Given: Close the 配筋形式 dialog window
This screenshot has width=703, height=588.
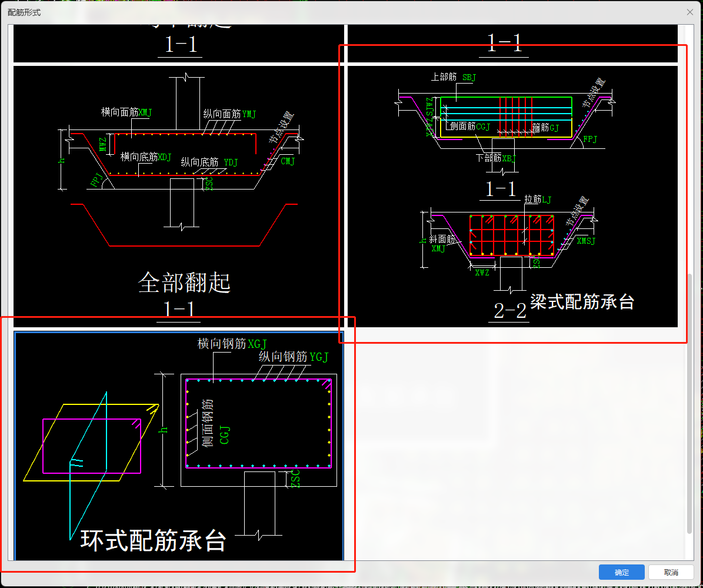Looking at the screenshot, I should coord(690,12).
